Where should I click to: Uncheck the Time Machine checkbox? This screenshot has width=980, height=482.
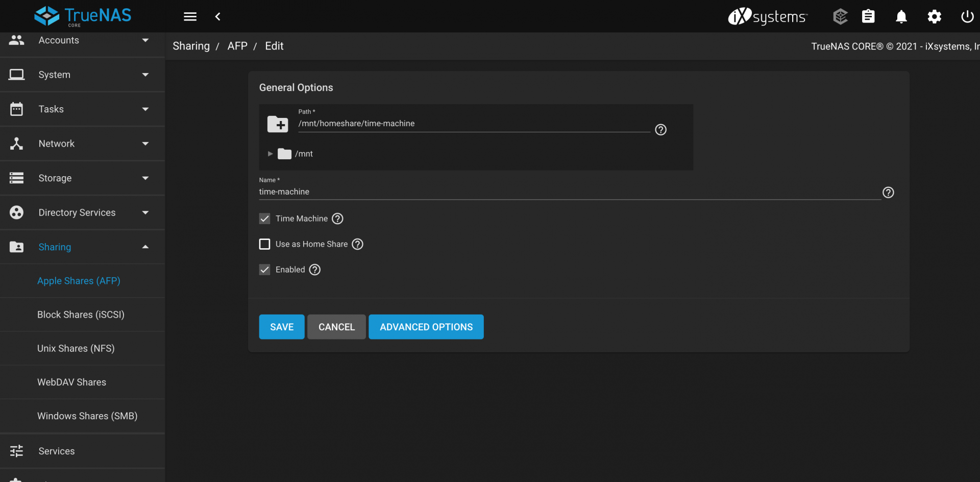coord(264,219)
